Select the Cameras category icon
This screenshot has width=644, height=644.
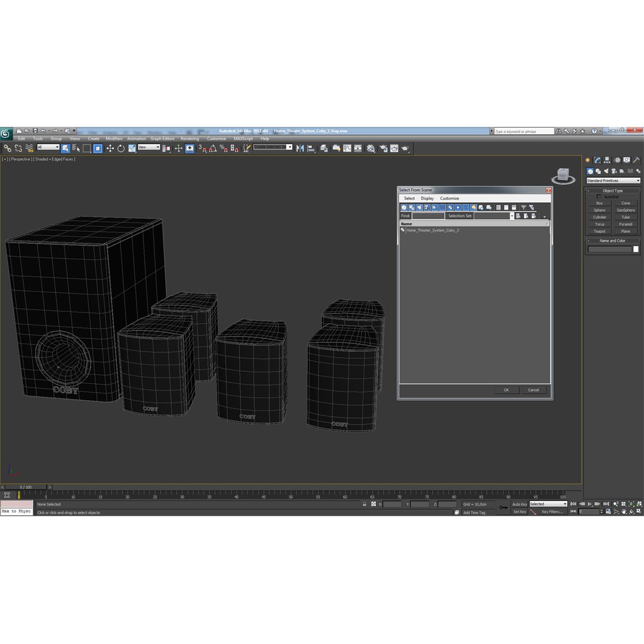[x=614, y=171]
